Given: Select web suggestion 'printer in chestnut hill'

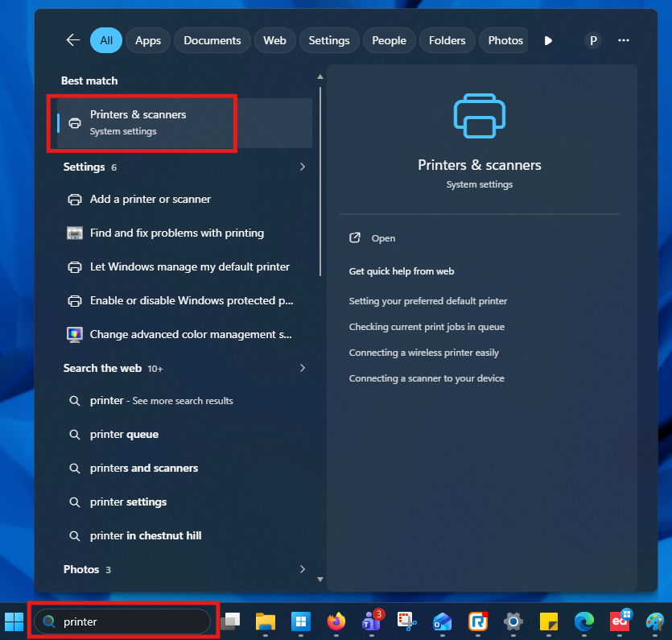Looking at the screenshot, I should [x=184, y=536].
